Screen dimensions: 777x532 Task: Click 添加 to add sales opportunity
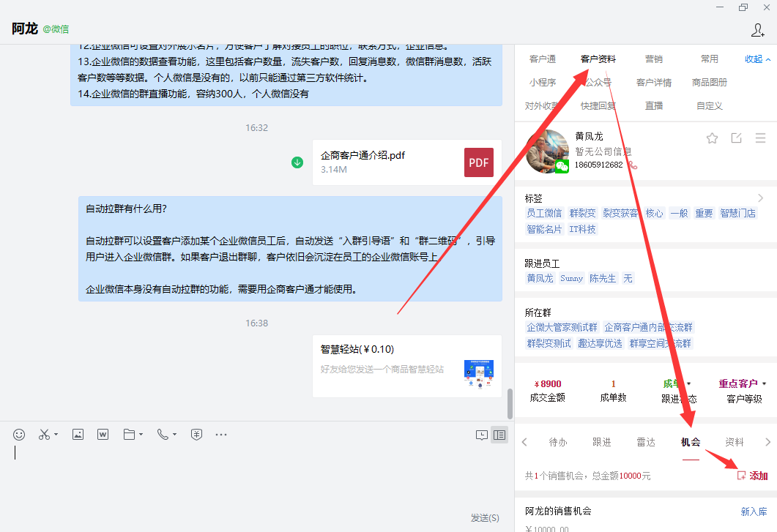(x=752, y=476)
